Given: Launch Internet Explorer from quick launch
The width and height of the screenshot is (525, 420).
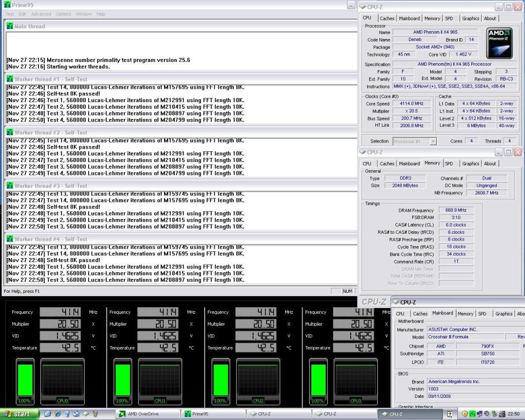Looking at the screenshot, I should (57, 414).
